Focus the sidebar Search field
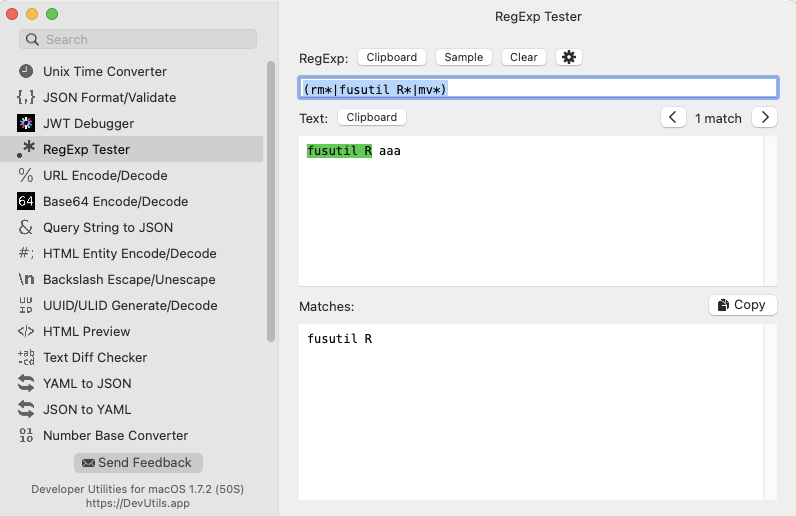 138,40
